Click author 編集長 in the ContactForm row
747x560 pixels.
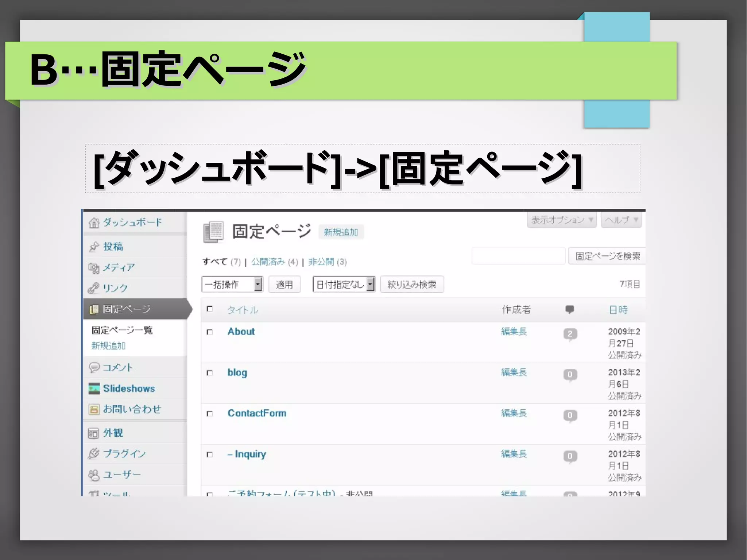coord(514,413)
